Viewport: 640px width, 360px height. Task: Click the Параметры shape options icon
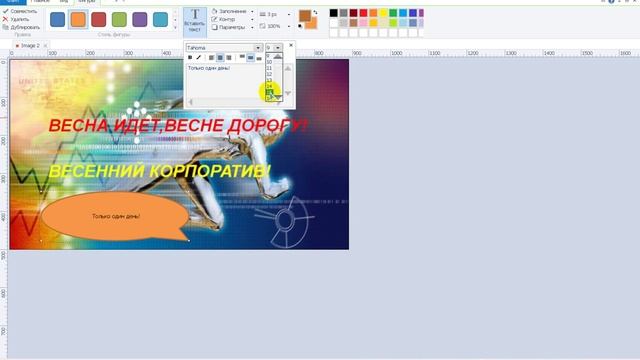[214, 27]
